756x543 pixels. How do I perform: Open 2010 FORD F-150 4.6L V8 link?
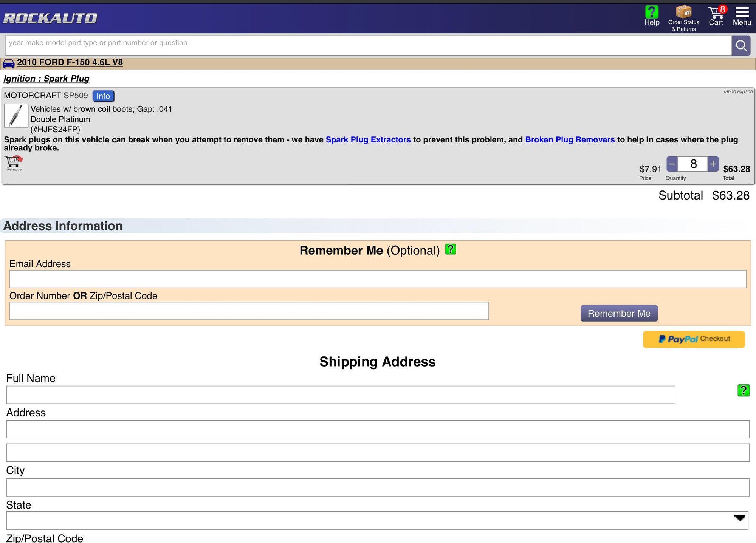[x=70, y=62]
